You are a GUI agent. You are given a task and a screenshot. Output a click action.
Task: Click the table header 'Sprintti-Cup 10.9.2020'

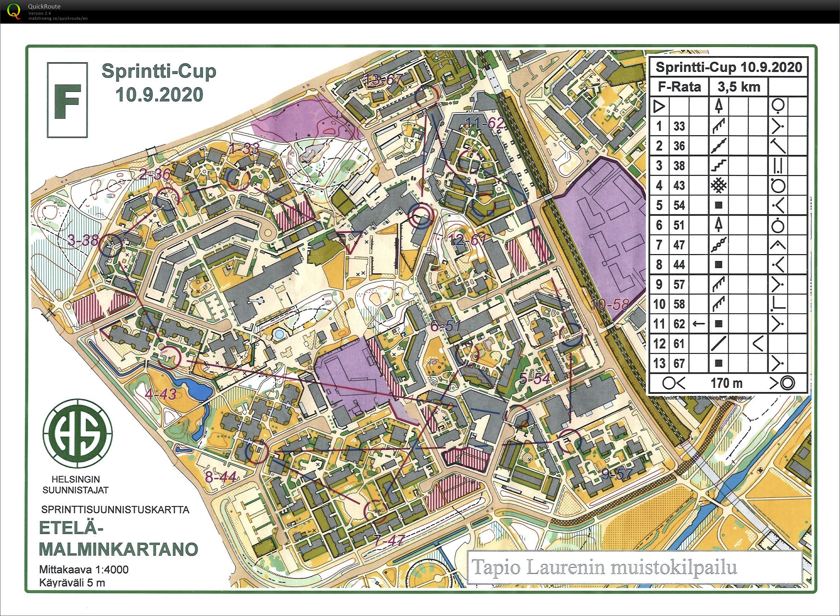(x=729, y=68)
